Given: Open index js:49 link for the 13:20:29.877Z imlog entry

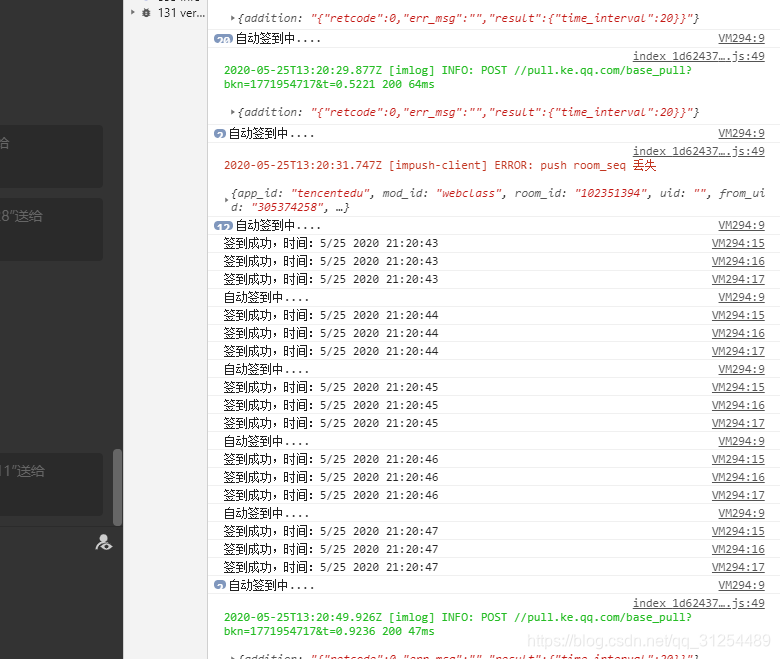Looking at the screenshot, I should coord(698,56).
